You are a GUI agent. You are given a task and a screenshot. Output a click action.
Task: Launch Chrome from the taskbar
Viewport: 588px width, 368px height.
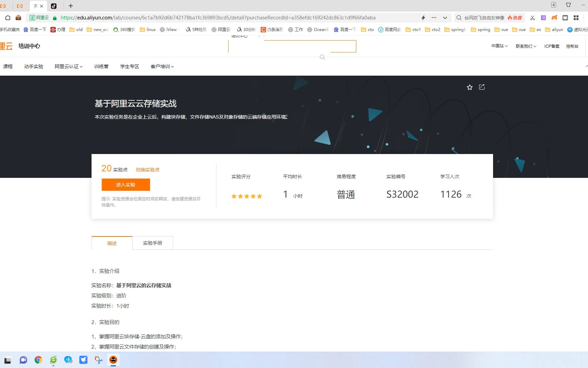pyautogui.click(x=38, y=360)
